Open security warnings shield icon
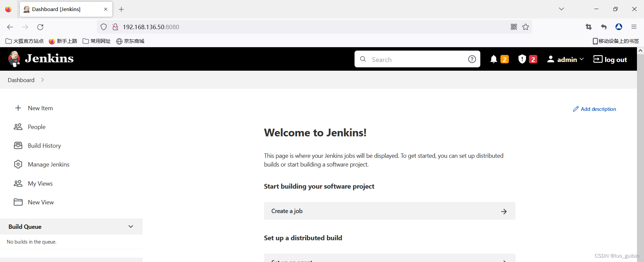Viewport: 644px width, 262px height. pos(522,59)
